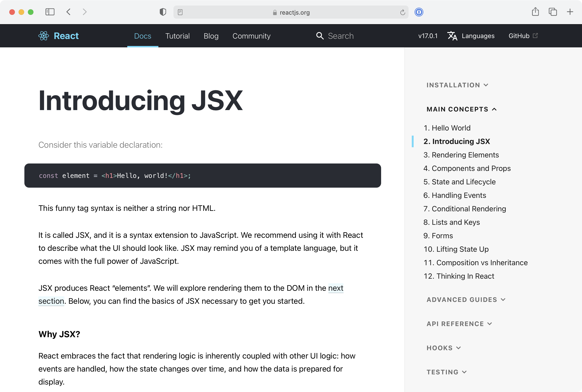Click 'Consider this variable declaration:' text

[100, 145]
